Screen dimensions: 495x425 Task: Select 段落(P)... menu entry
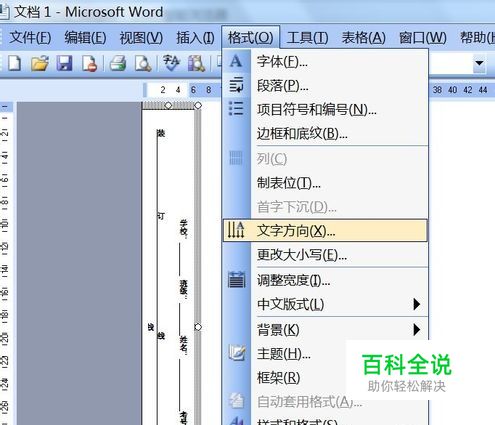tap(325, 86)
